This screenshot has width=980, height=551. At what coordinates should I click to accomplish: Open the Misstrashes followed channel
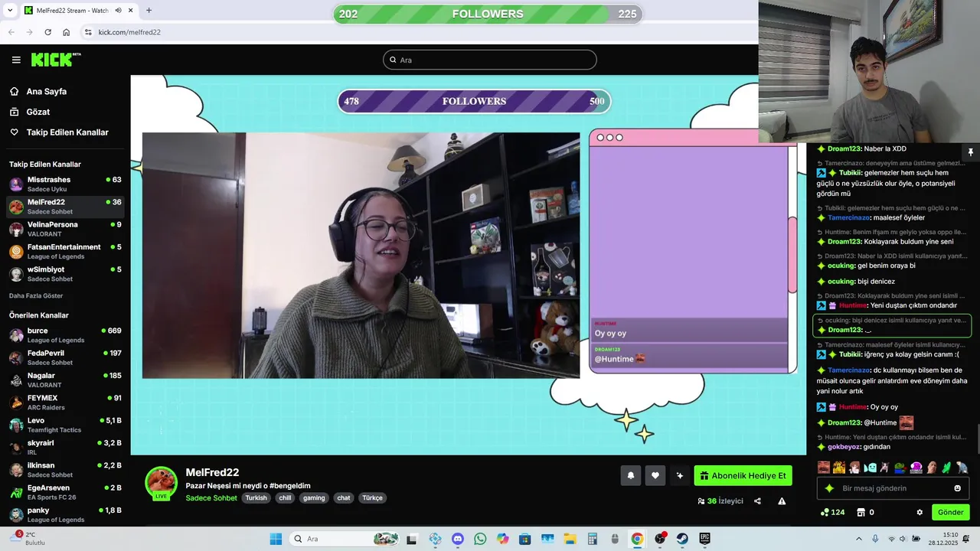click(65, 184)
